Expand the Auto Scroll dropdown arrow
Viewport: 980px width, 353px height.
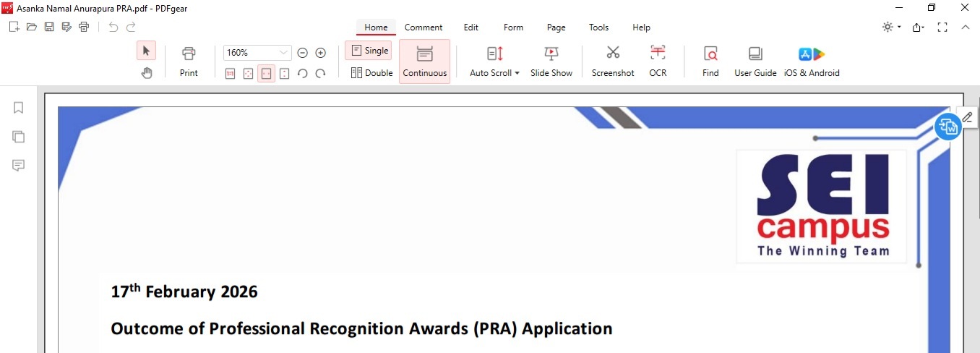click(517, 73)
